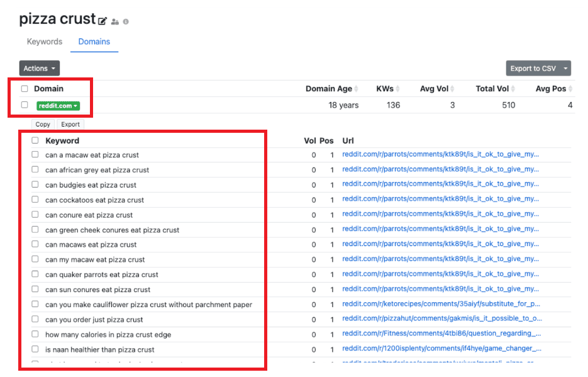This screenshot has height=377, width=588.
Task: Sort the table by Avg Pos
Action: 552,88
